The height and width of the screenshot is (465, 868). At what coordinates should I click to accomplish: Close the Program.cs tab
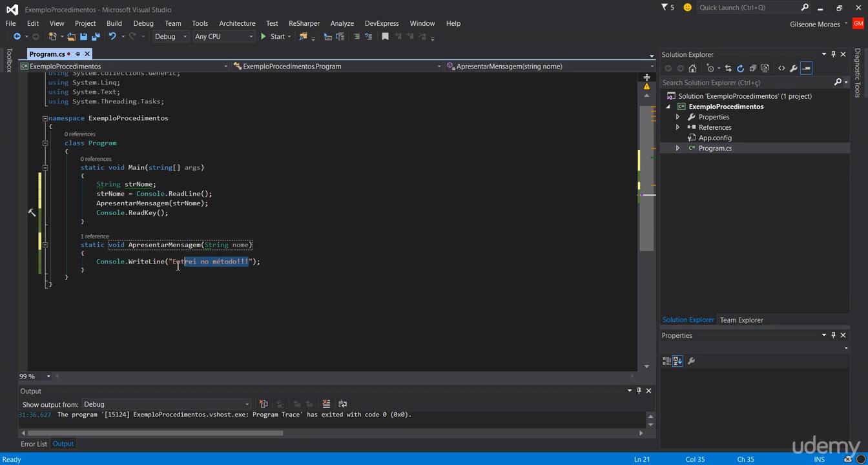point(87,54)
